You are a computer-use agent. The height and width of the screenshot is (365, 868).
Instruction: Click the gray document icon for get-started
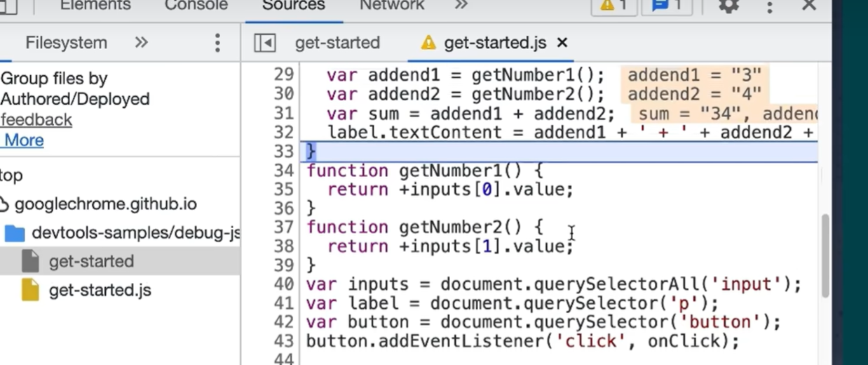(30, 261)
